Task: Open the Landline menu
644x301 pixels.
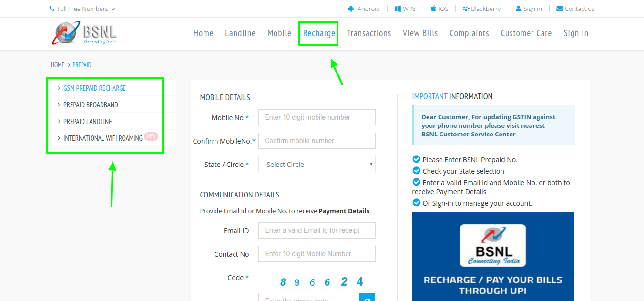Action: [x=240, y=33]
